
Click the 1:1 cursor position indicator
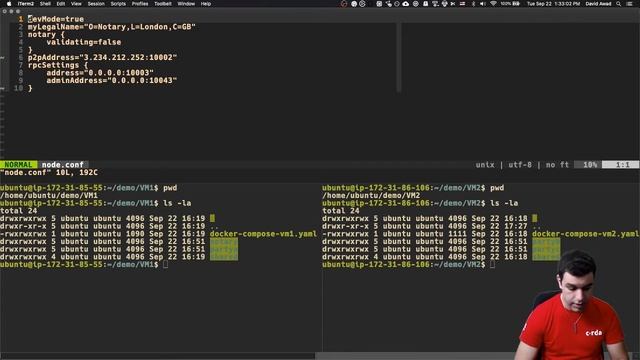(622, 165)
